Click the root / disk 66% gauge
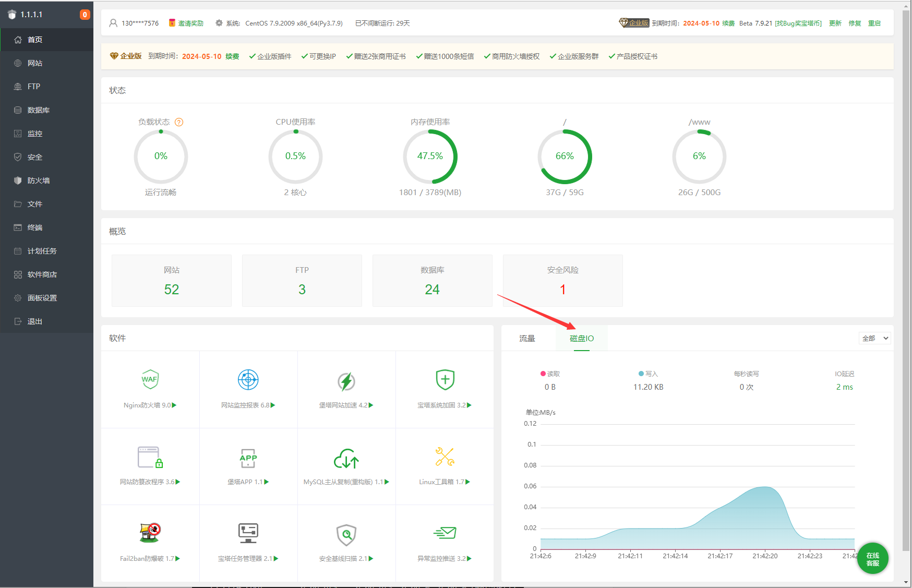This screenshot has width=912, height=588. [565, 157]
